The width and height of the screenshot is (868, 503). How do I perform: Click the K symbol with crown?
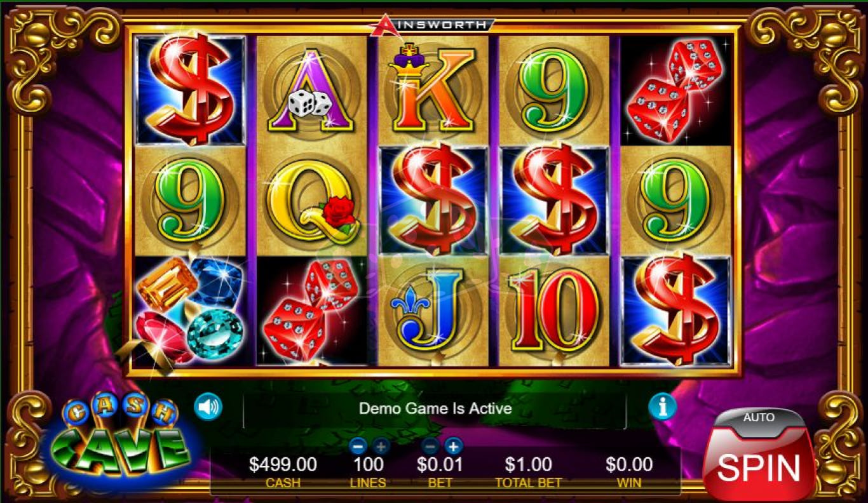[x=433, y=91]
